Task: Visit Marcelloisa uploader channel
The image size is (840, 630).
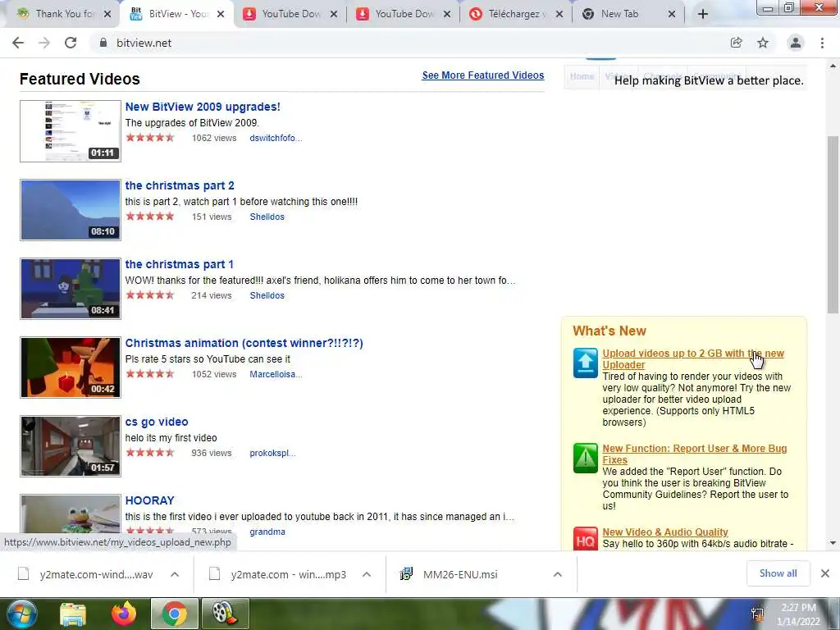Action: (276, 374)
